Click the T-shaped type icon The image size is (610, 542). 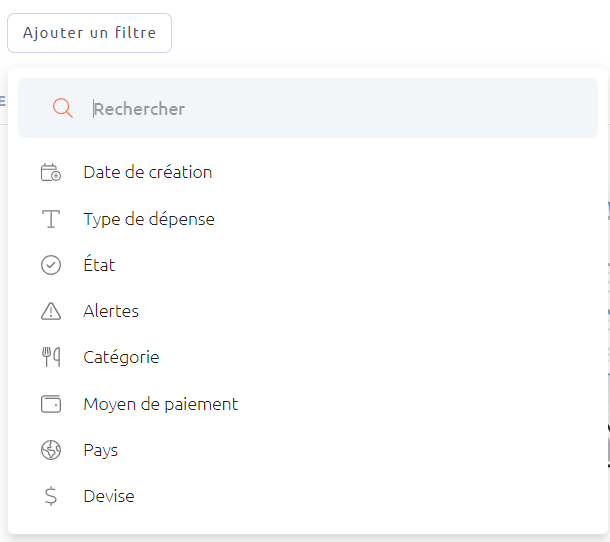tap(51, 219)
